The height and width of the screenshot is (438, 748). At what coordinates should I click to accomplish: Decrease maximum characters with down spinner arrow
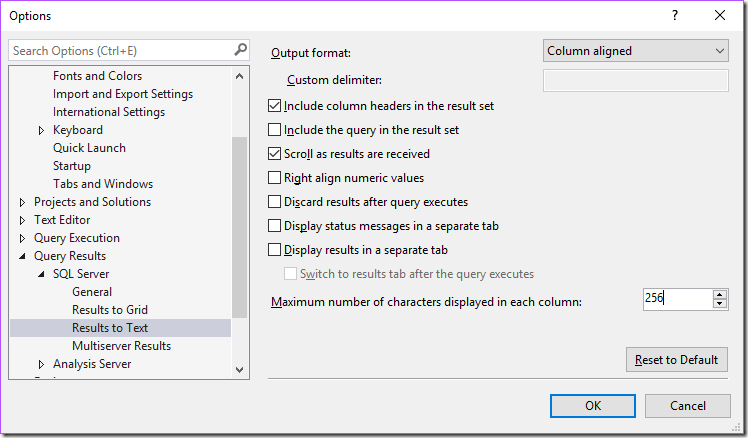pos(720,303)
